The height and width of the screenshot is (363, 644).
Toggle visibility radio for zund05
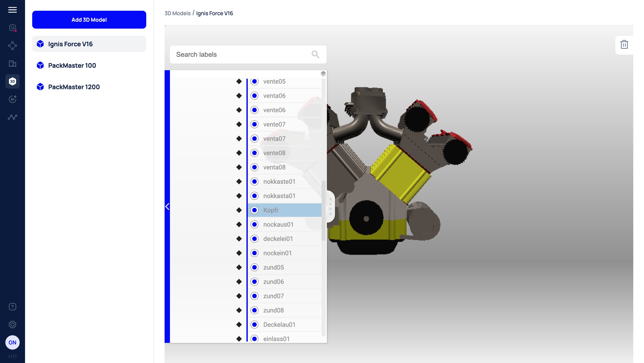pos(254,267)
